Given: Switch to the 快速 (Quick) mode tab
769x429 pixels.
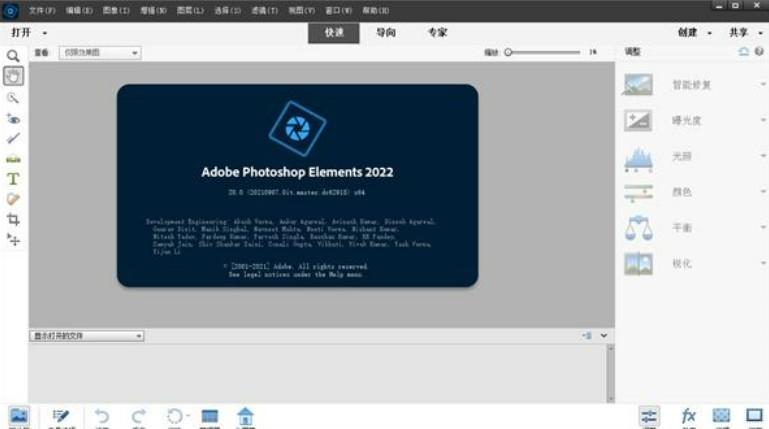Looking at the screenshot, I should (333, 33).
